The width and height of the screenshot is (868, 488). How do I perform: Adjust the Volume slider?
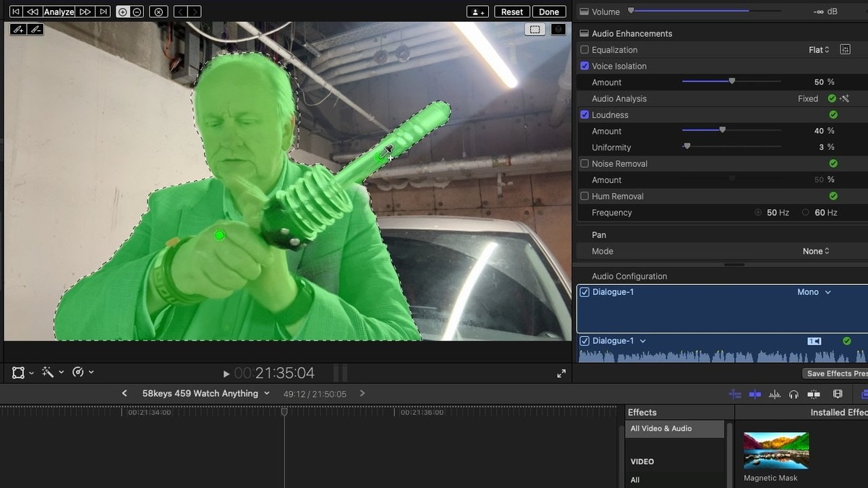click(x=705, y=11)
